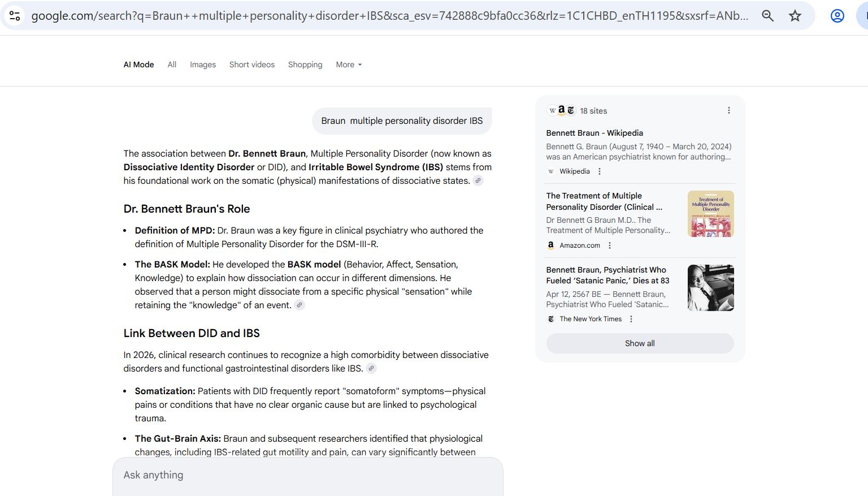Viewport: 868px width, 496px height.
Task: Bookmark this page with the star icon
Action: click(x=795, y=16)
